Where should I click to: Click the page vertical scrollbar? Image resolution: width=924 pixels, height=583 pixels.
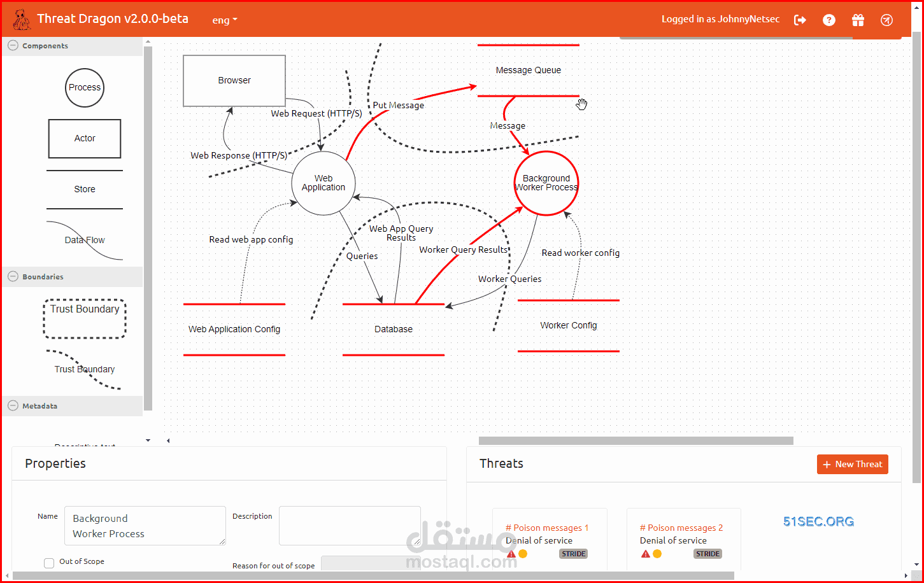pyautogui.click(x=916, y=258)
